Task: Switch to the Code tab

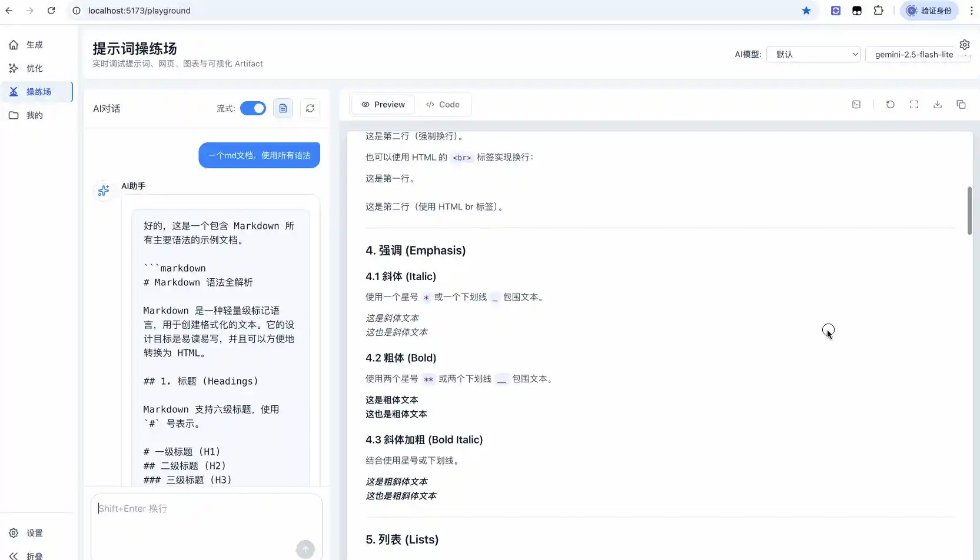Action: click(443, 105)
